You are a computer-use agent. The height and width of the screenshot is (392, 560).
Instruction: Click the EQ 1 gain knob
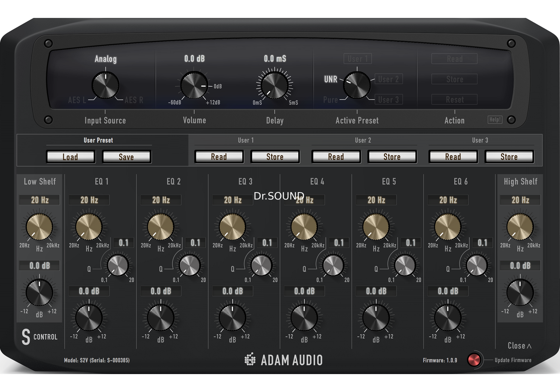89,318
